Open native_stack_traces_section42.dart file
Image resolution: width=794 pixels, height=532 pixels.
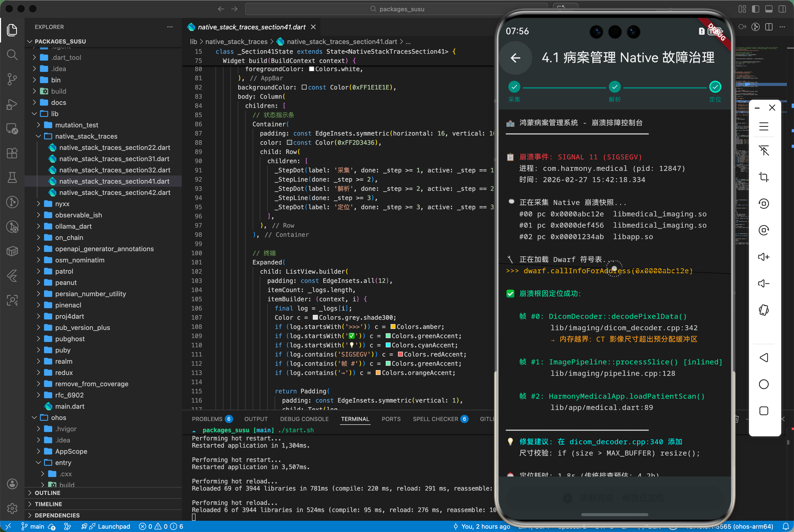(x=115, y=193)
